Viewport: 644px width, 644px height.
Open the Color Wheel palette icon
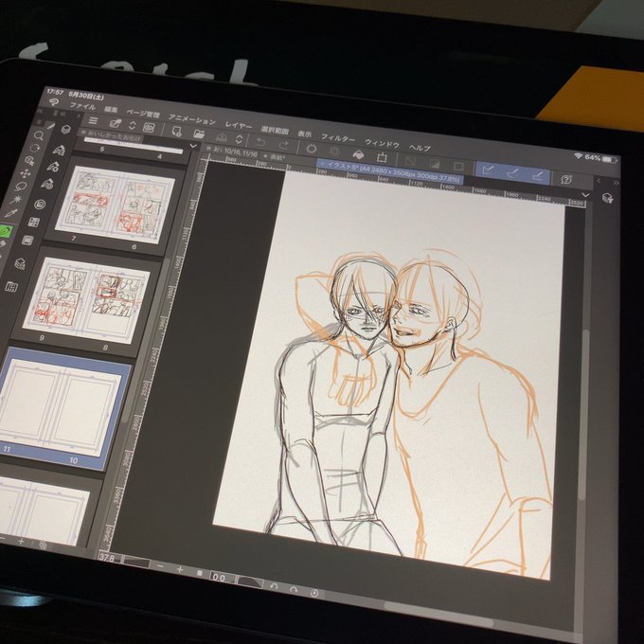(x=40, y=205)
